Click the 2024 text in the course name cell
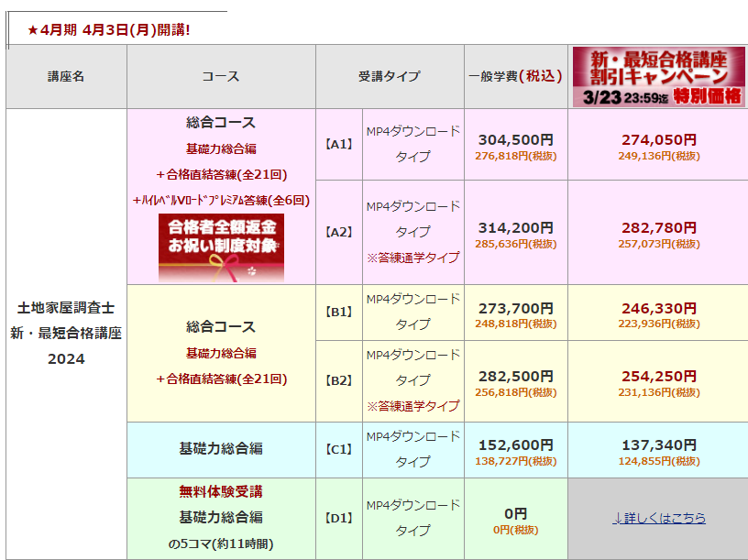This screenshot has width=748, height=560. pos(66,359)
